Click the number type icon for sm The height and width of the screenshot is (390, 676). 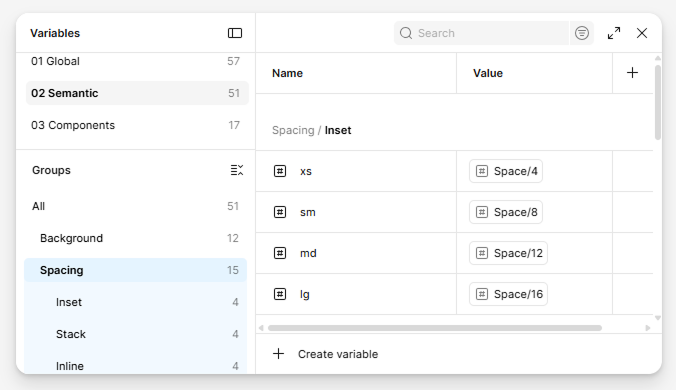point(280,212)
